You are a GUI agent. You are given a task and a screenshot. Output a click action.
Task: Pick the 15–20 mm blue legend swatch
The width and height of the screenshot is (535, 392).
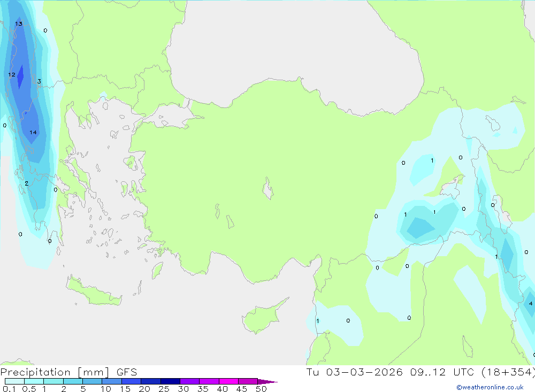pyautogui.click(x=131, y=381)
